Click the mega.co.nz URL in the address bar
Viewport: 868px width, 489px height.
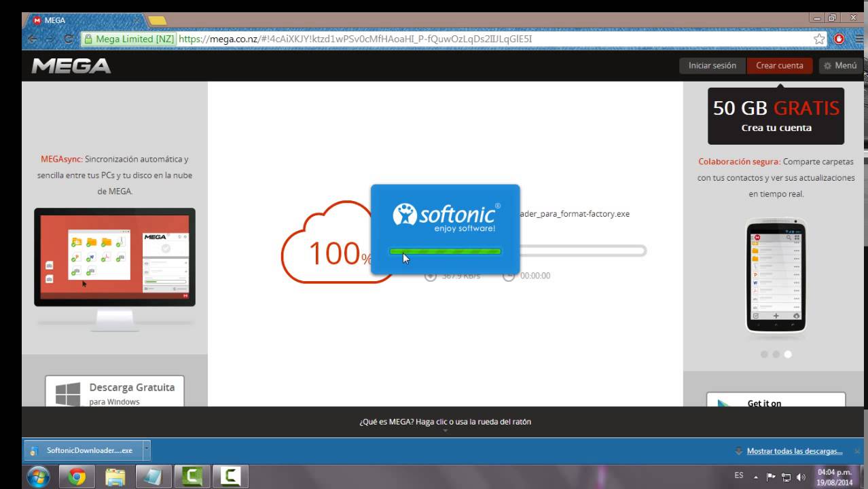(355, 39)
